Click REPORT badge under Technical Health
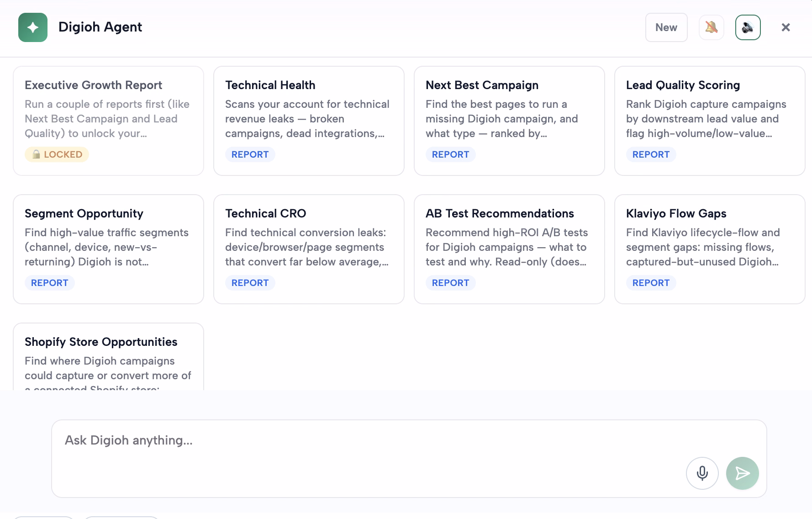Viewport: 812px width, 519px height. (x=250, y=154)
